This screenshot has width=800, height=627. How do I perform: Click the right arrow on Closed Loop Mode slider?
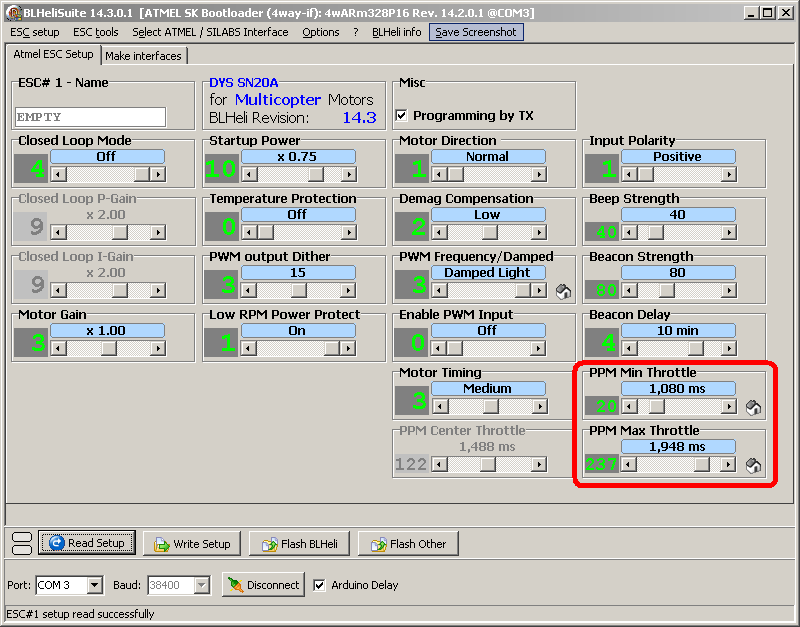coord(158,174)
